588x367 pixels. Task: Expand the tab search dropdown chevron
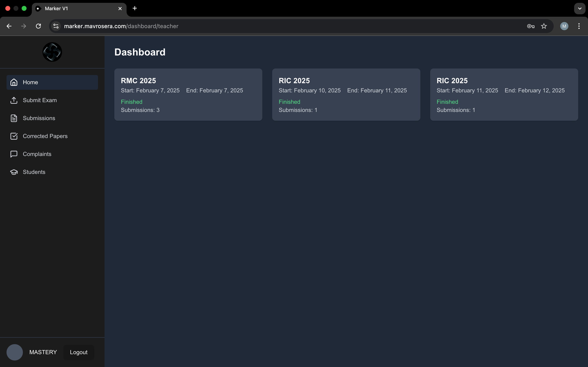[x=580, y=9]
